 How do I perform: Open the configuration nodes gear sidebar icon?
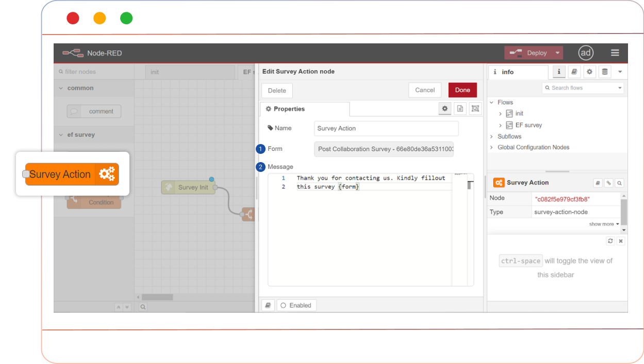[589, 72]
